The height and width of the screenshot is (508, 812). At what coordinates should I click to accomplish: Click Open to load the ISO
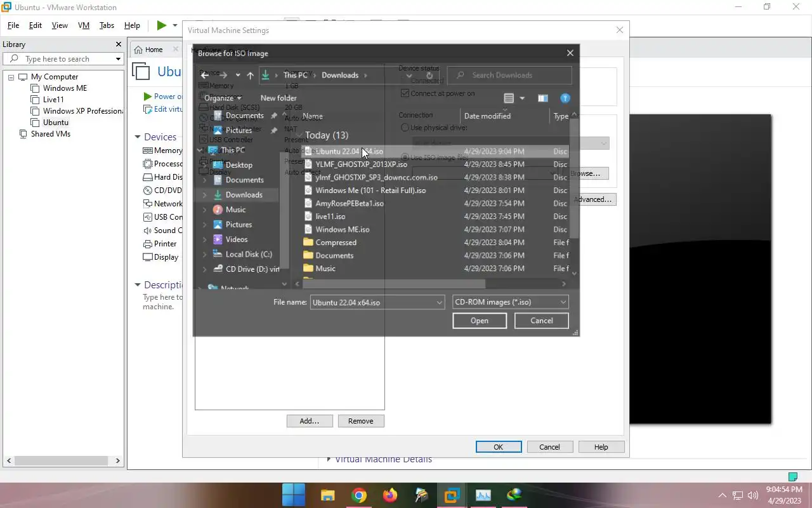coord(480,321)
